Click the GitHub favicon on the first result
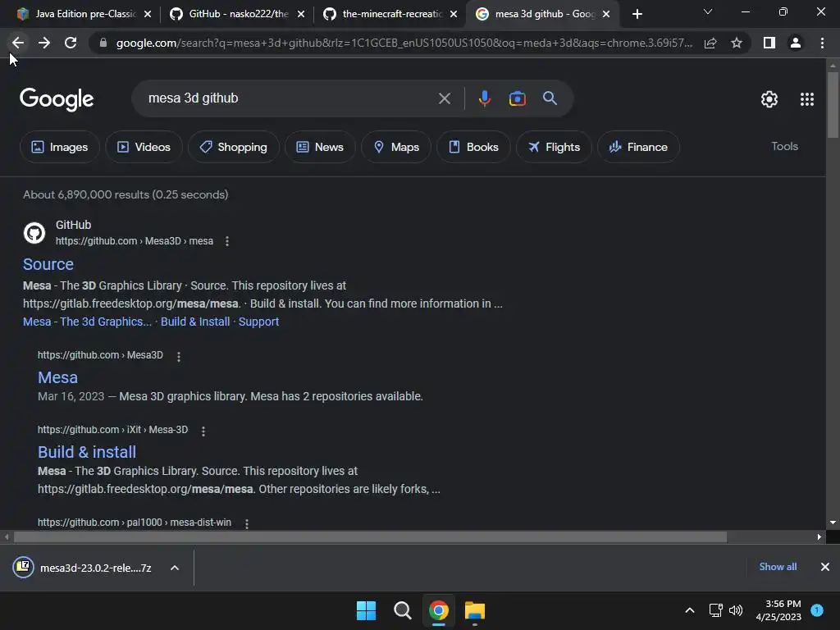 coord(34,233)
